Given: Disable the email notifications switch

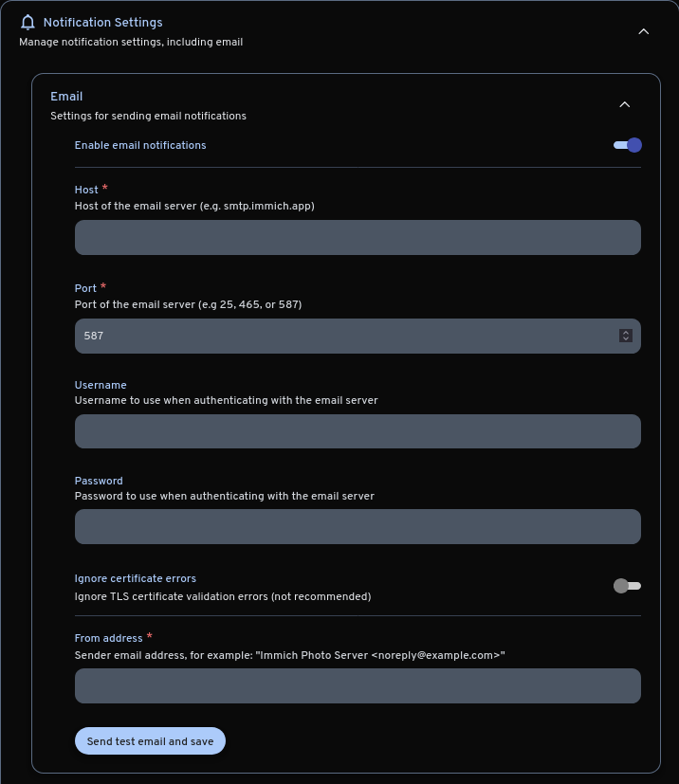Looking at the screenshot, I should coord(627,144).
